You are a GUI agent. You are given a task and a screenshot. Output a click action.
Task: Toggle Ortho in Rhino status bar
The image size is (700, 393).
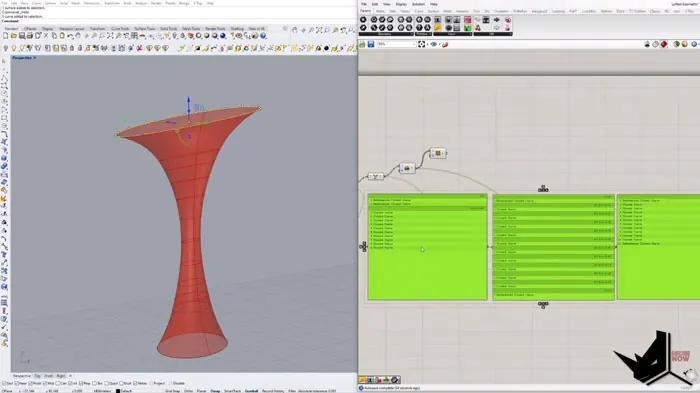(x=188, y=391)
